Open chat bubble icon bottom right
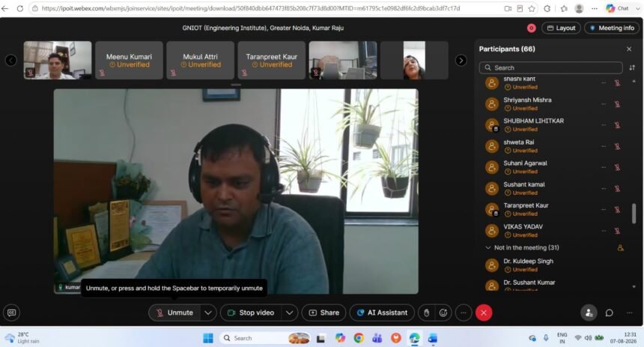644x347 pixels. coord(609,313)
